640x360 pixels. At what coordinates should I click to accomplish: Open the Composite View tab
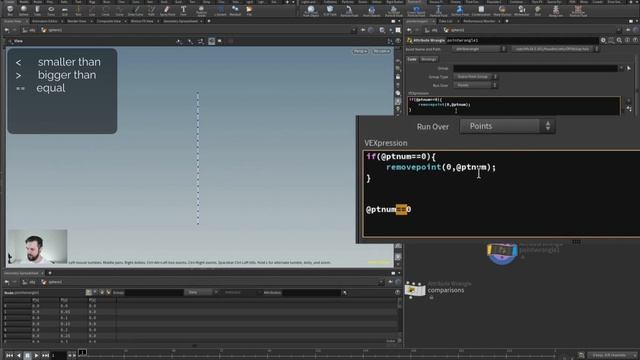click(x=109, y=21)
